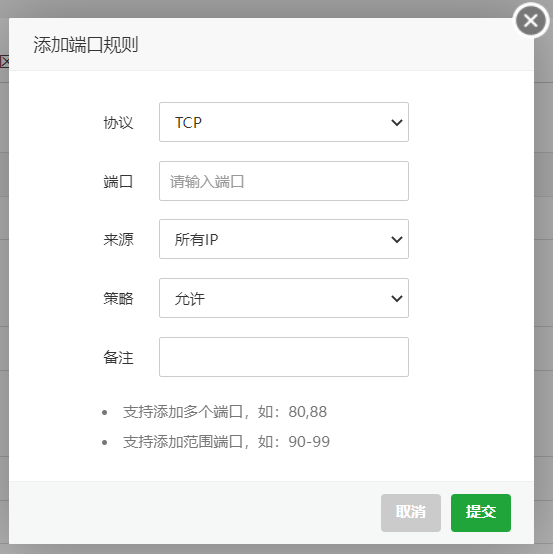Click the 添加端口规则 dialog title
The image size is (553, 554).
[86, 45]
